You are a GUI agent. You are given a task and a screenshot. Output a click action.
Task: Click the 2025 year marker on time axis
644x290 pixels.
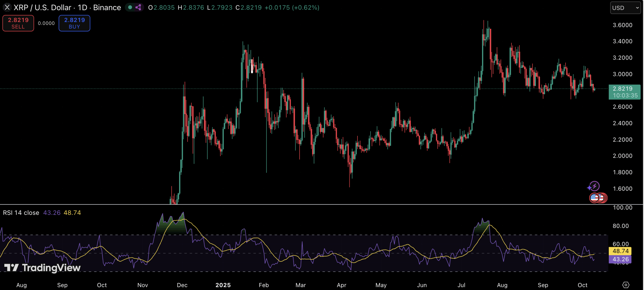tap(223, 285)
